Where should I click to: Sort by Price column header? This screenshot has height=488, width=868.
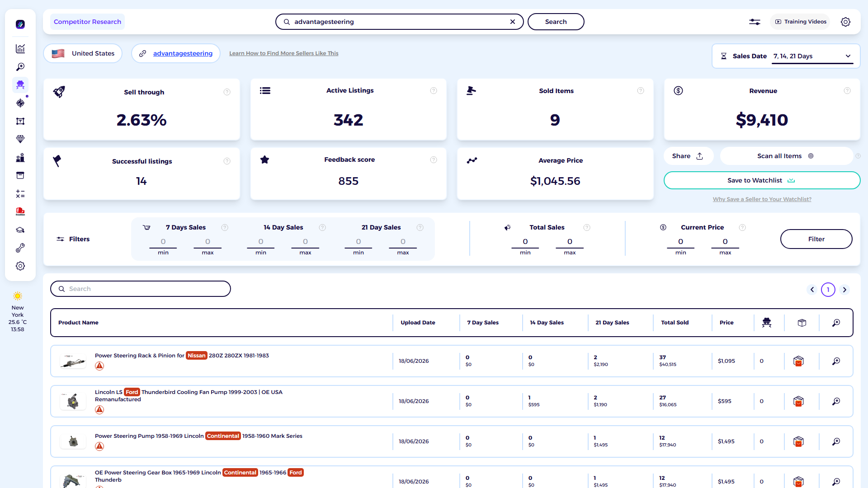[726, 323]
